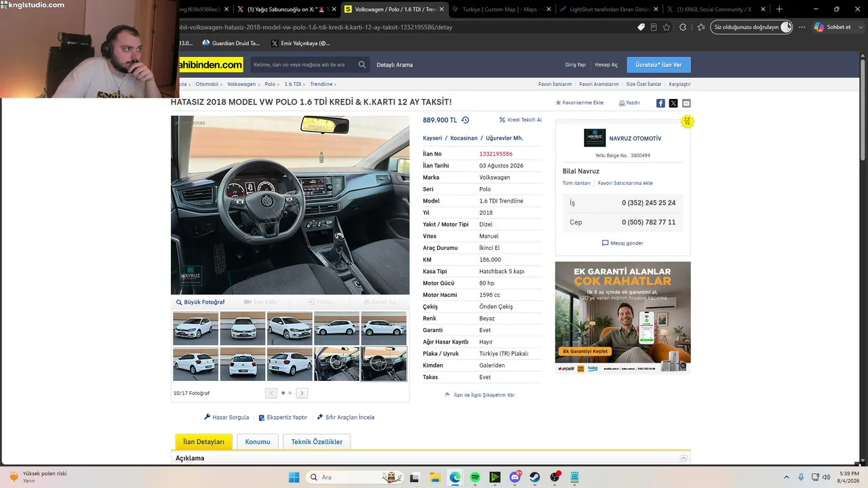Click Ek Garantiyi Keşfet in the ad
The image size is (868, 488).
click(586, 351)
